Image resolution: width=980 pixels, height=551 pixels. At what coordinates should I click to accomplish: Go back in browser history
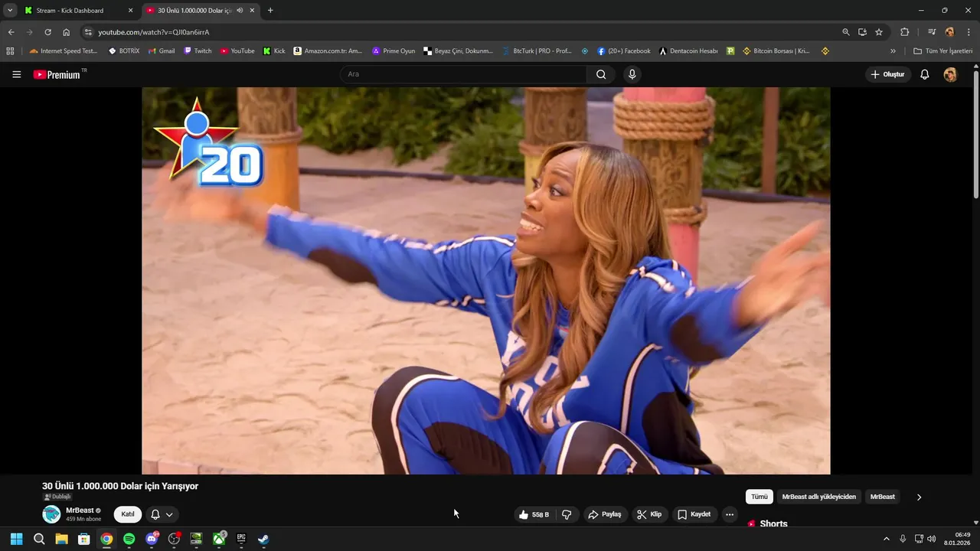pos(11,32)
